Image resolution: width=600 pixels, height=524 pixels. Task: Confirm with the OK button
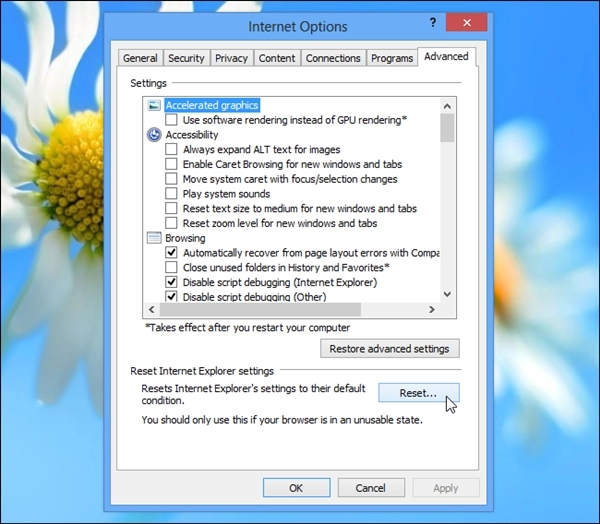pos(296,488)
